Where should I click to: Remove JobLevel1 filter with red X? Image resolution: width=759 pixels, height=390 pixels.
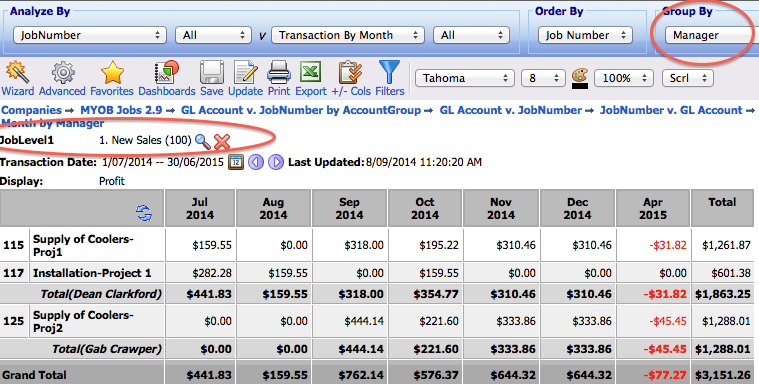(x=222, y=142)
